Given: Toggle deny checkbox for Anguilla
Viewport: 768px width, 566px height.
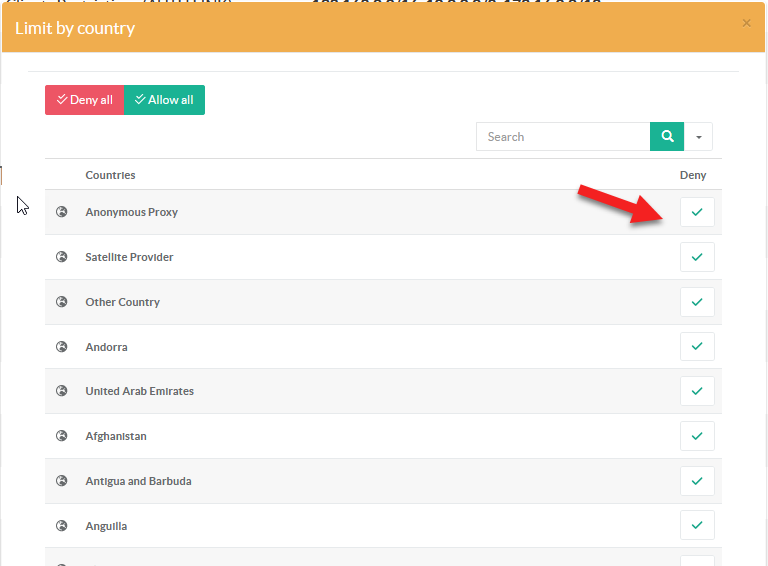Looking at the screenshot, I should [697, 526].
